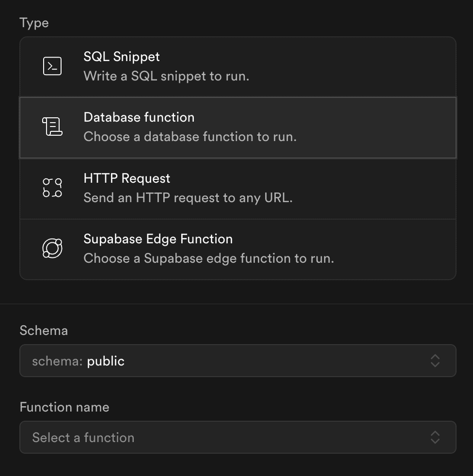The height and width of the screenshot is (476, 473).
Task: Click the Schema field label
Action: (44, 331)
